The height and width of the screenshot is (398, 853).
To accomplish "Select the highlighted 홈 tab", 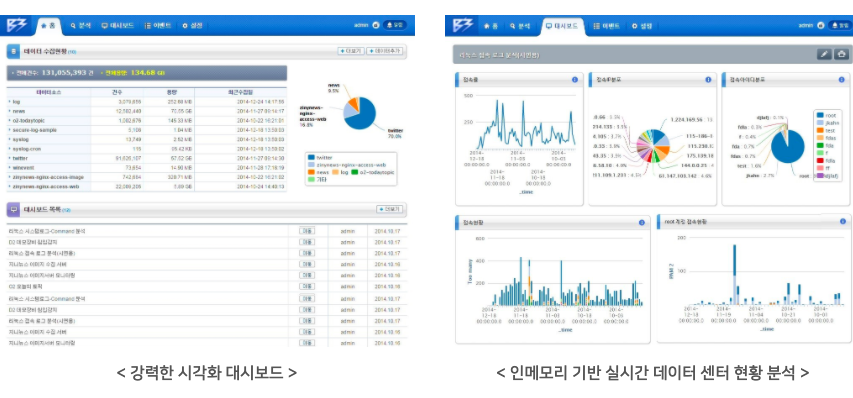I will pyautogui.click(x=49, y=26).
